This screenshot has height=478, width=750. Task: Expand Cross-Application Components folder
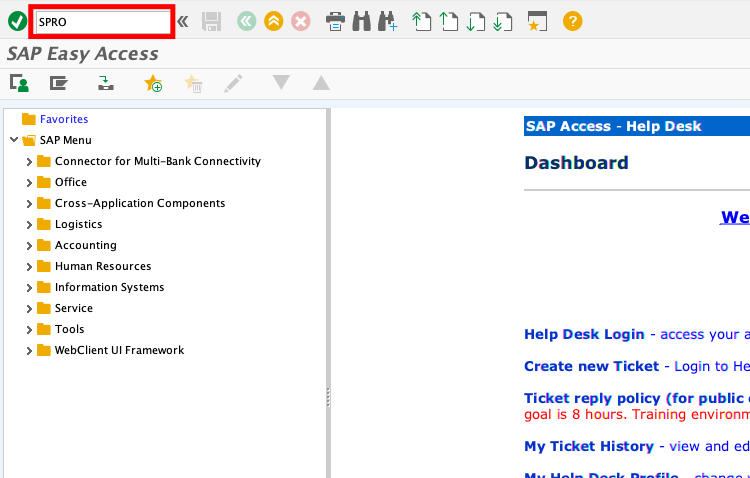pyautogui.click(x=29, y=204)
